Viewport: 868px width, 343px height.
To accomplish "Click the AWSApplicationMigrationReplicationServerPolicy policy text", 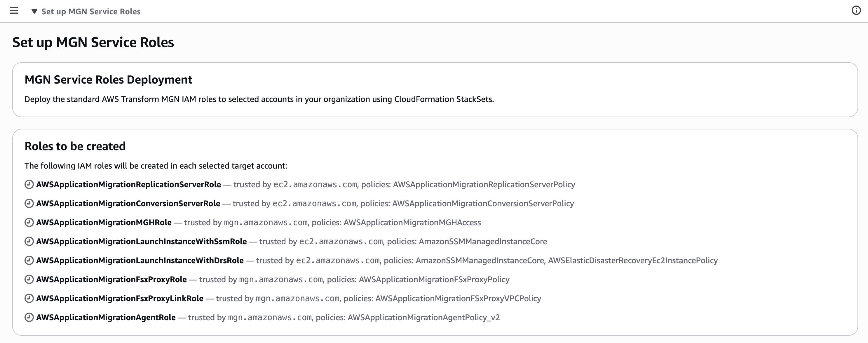I will [484, 184].
